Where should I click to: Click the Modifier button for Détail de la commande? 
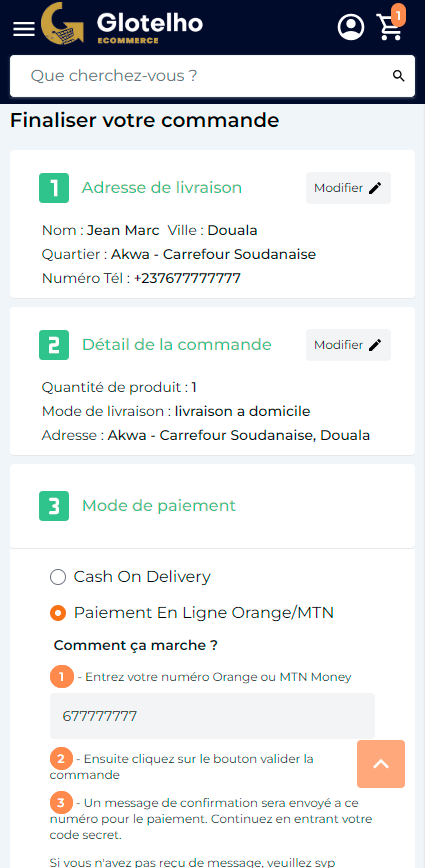[348, 345]
